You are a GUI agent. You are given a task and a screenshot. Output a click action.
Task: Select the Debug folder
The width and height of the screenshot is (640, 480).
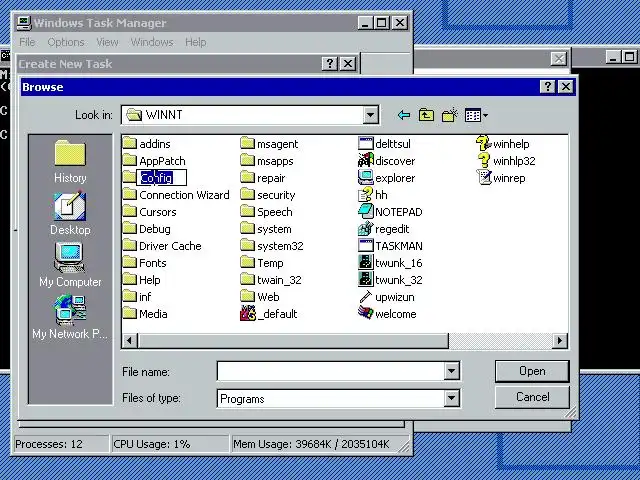(147, 229)
